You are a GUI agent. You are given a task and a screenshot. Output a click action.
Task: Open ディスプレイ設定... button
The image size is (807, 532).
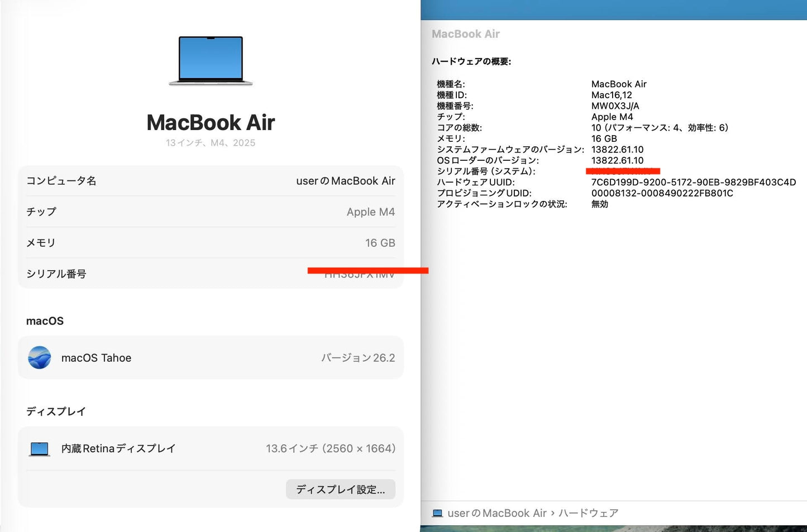point(341,490)
